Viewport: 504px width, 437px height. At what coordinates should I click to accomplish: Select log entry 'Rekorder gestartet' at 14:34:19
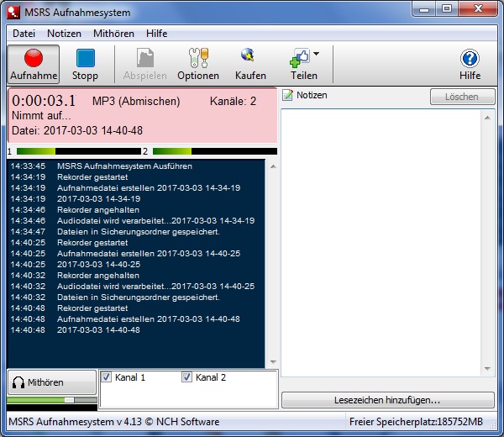pos(92,177)
